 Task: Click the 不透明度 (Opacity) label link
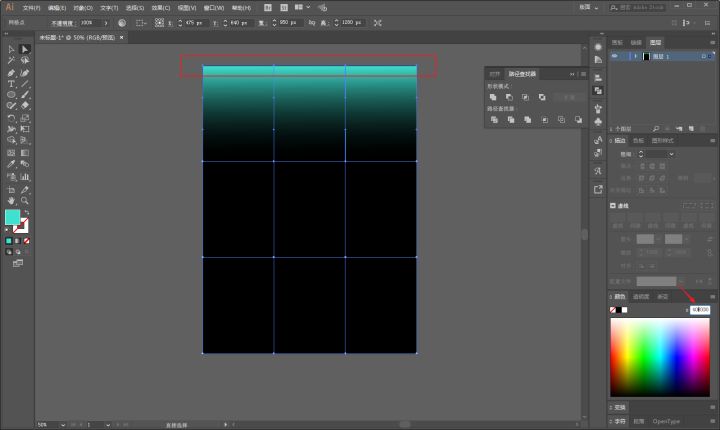pyautogui.click(x=62, y=22)
